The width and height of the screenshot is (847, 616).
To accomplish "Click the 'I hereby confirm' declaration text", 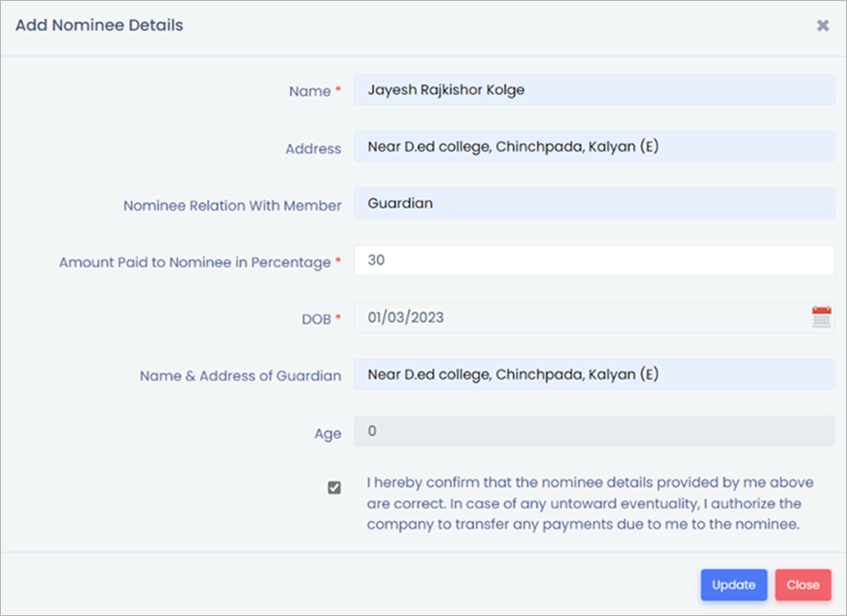I will point(584,503).
